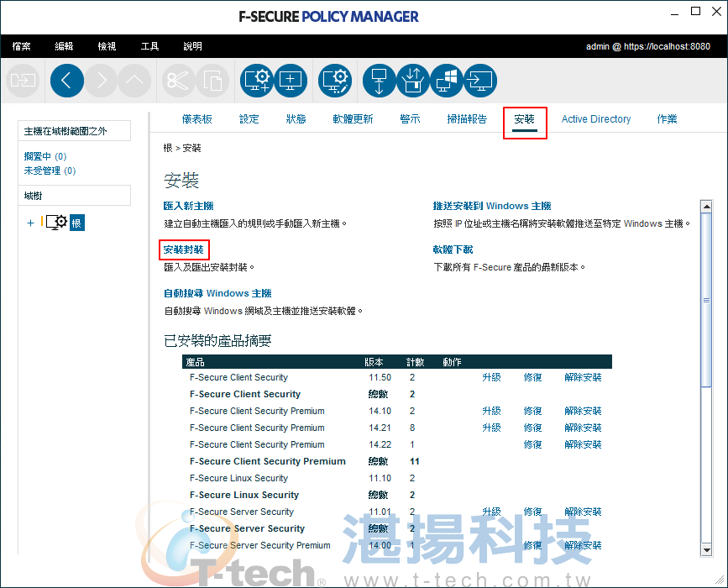The width and height of the screenshot is (728, 588).
Task: Click the back navigation arrow icon
Action: pyautogui.click(x=67, y=81)
